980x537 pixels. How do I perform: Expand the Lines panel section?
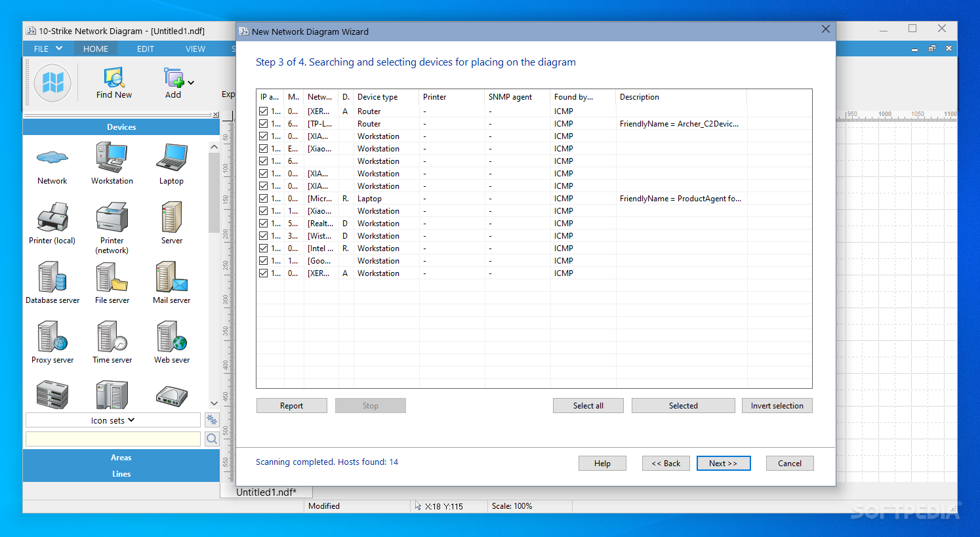121,474
